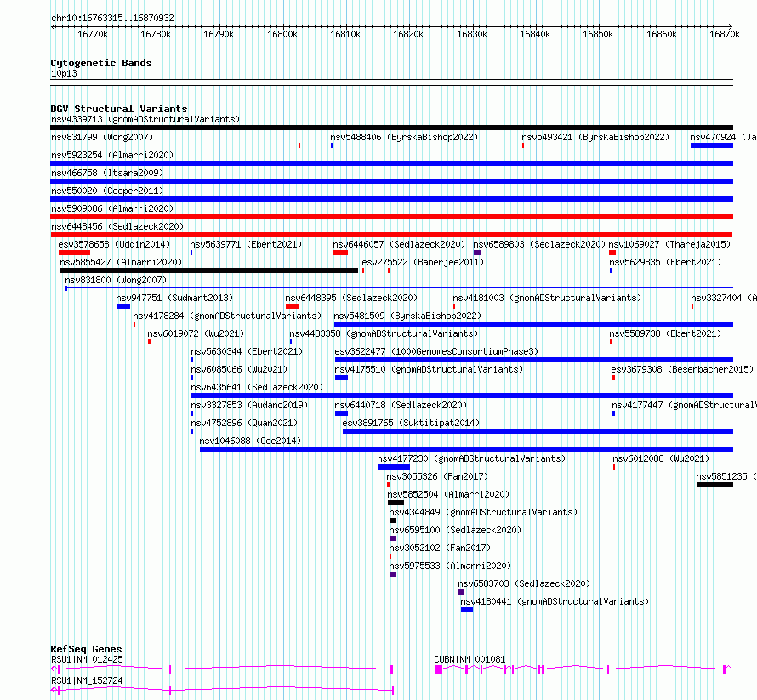Click nsv1069027 (Thareja2015) label
Screen dimensions: 757x700
(x=669, y=244)
